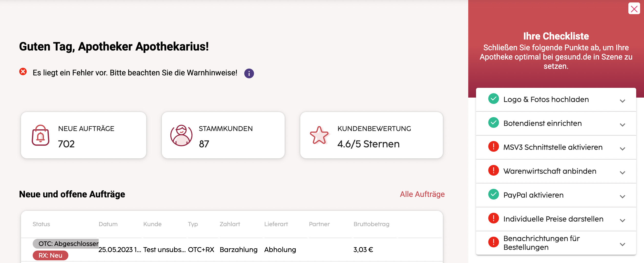The image size is (644, 263).
Task: Expand the PayPal aktivieren chevron
Action: pos(622,196)
